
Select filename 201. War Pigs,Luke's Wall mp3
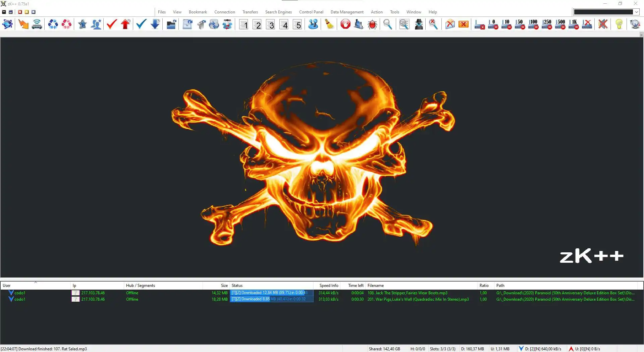click(418, 299)
